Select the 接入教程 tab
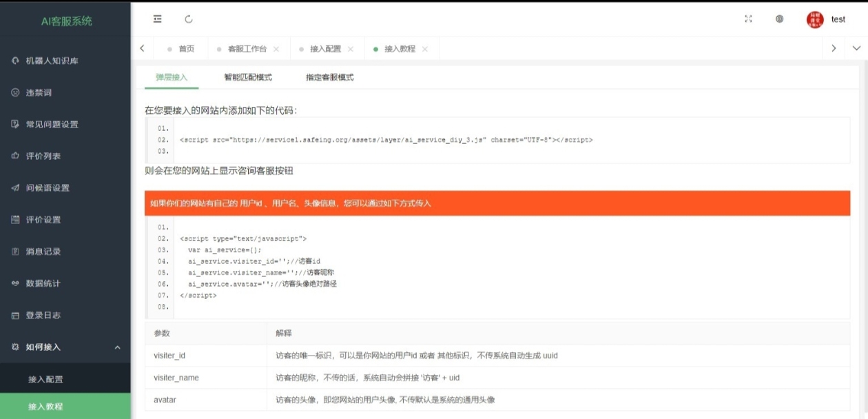This screenshot has width=868, height=419. [x=400, y=49]
